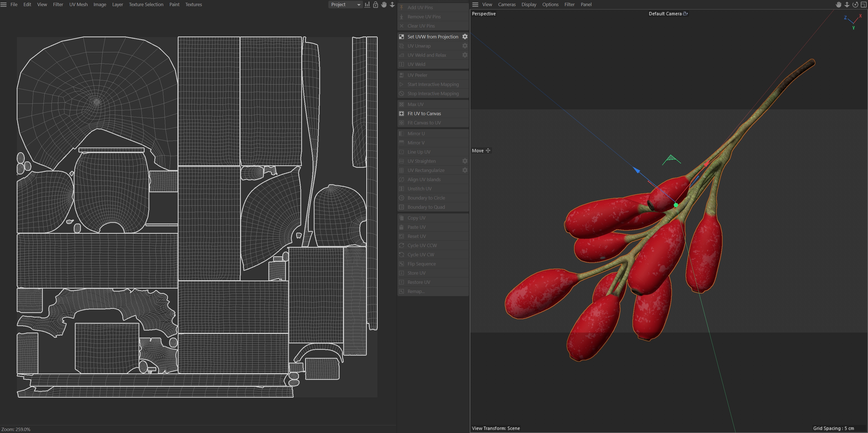
Task: Open Set UVW from Projection settings gear
Action: [465, 36]
